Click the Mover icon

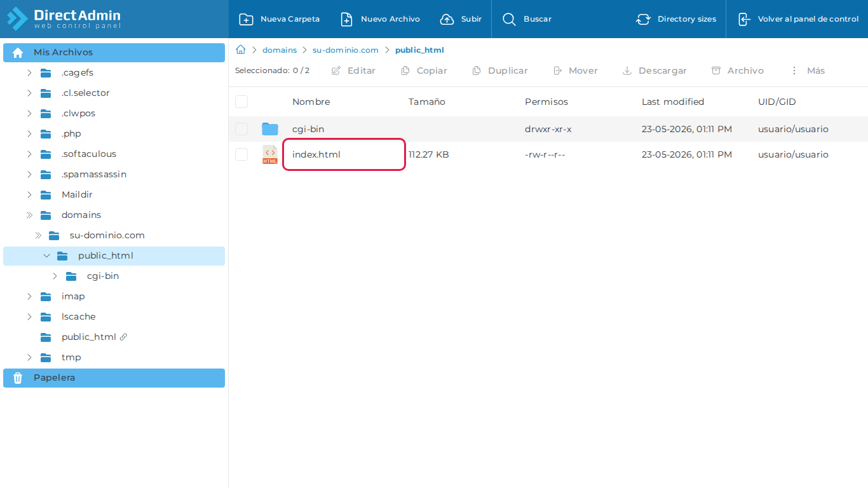tap(557, 71)
